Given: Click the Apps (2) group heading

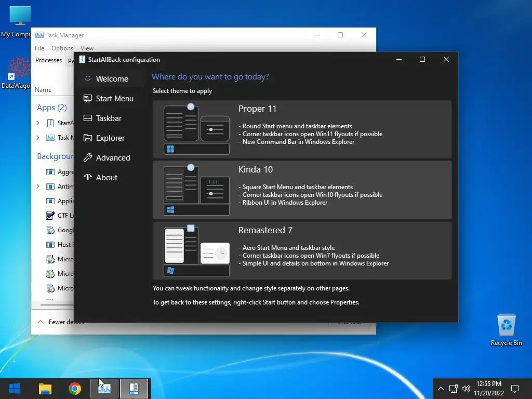Looking at the screenshot, I should pyautogui.click(x=52, y=108).
